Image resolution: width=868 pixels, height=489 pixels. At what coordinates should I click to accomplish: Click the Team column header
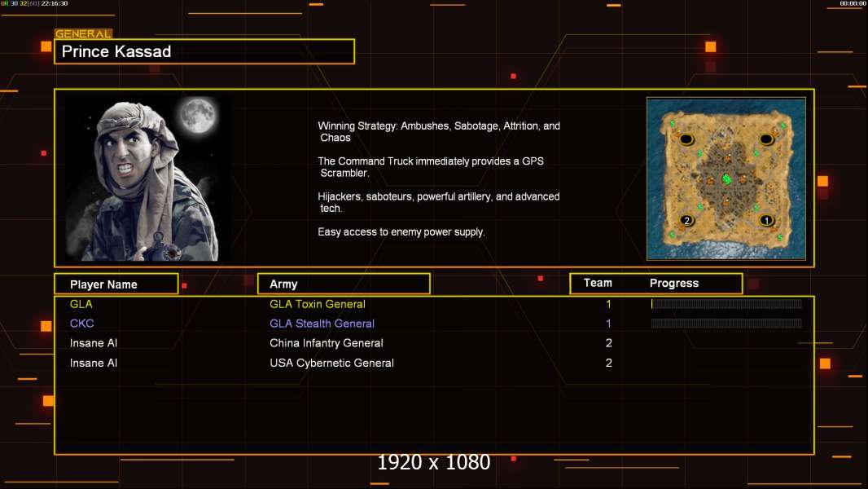(598, 283)
